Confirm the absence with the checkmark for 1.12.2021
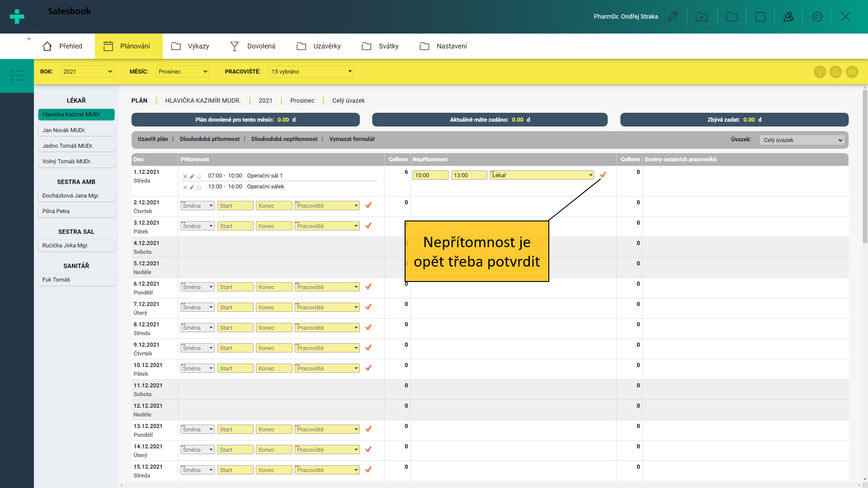Screen dimensions: 868x488 point(603,175)
